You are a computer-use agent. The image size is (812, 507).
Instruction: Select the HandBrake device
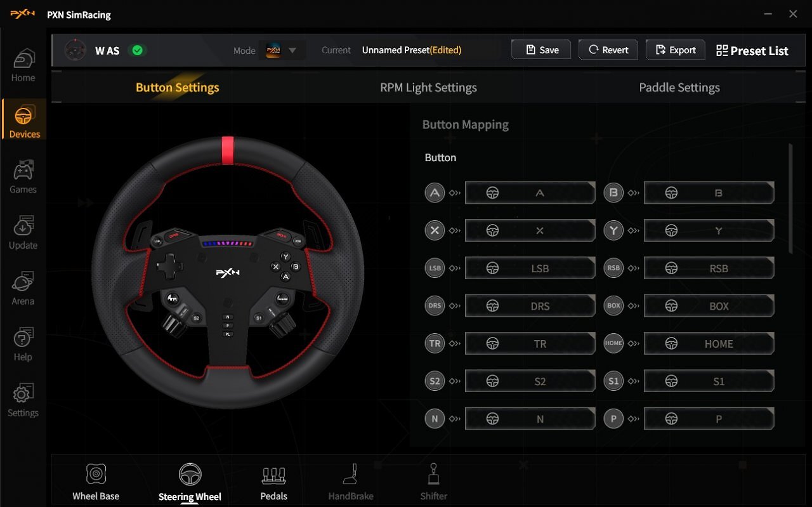tap(351, 482)
